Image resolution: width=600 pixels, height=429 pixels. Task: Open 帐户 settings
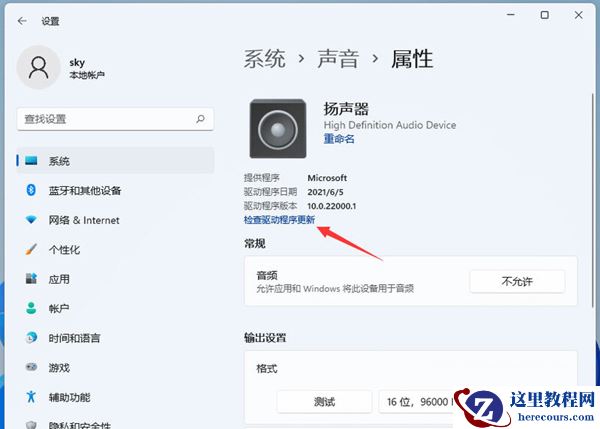click(115, 308)
